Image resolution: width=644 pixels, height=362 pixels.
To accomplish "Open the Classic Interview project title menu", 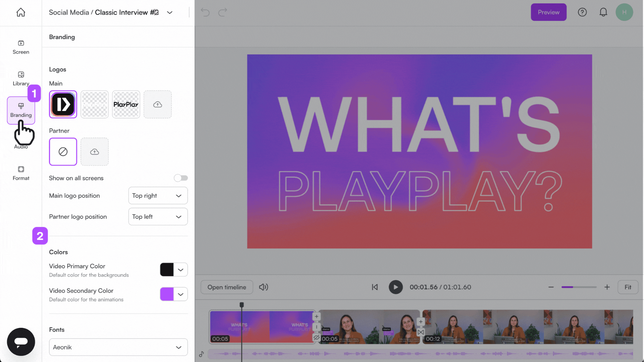I will coord(170,12).
